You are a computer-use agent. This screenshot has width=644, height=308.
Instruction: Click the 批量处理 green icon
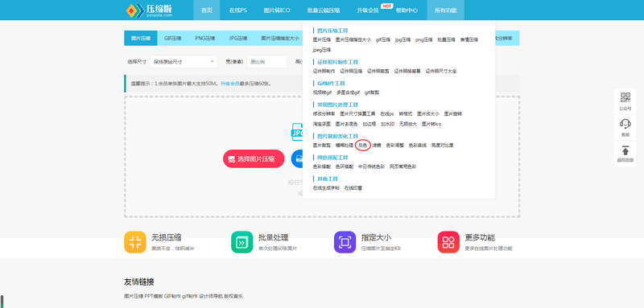click(242, 242)
